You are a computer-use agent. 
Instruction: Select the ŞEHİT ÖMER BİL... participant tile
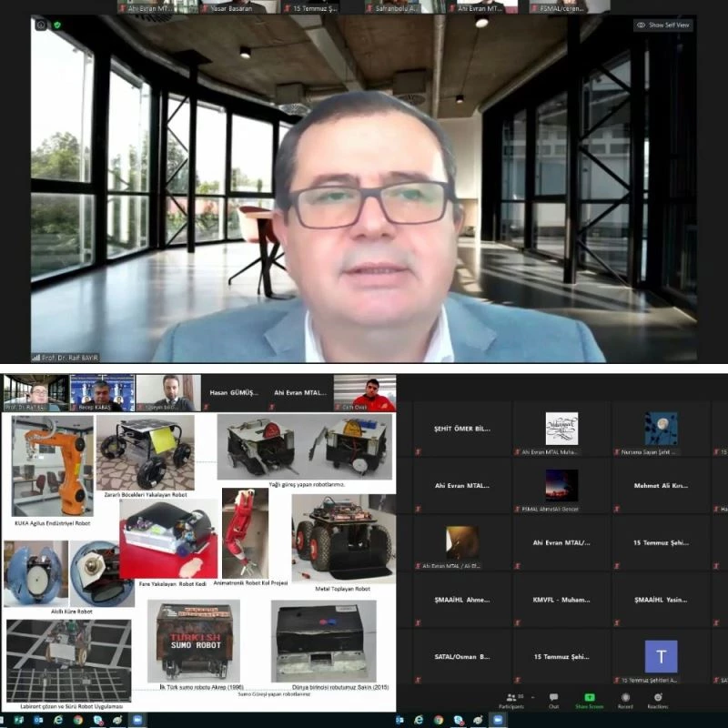pos(462,429)
